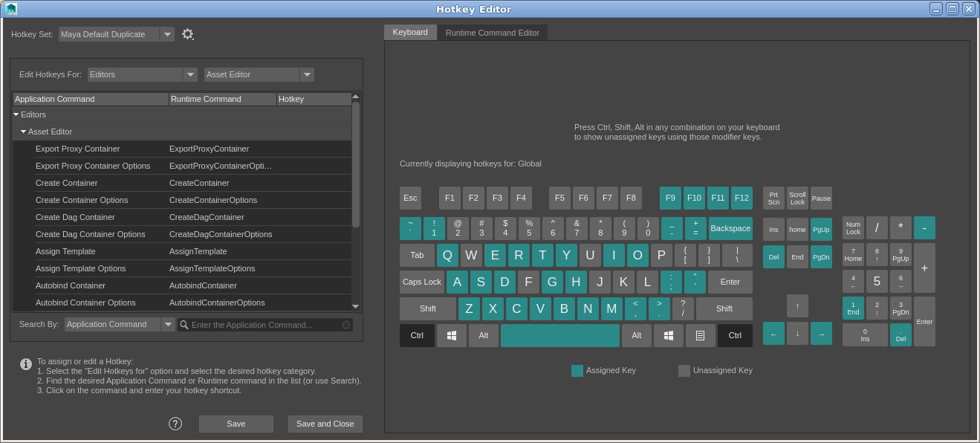Click the Esc key

[410, 198]
